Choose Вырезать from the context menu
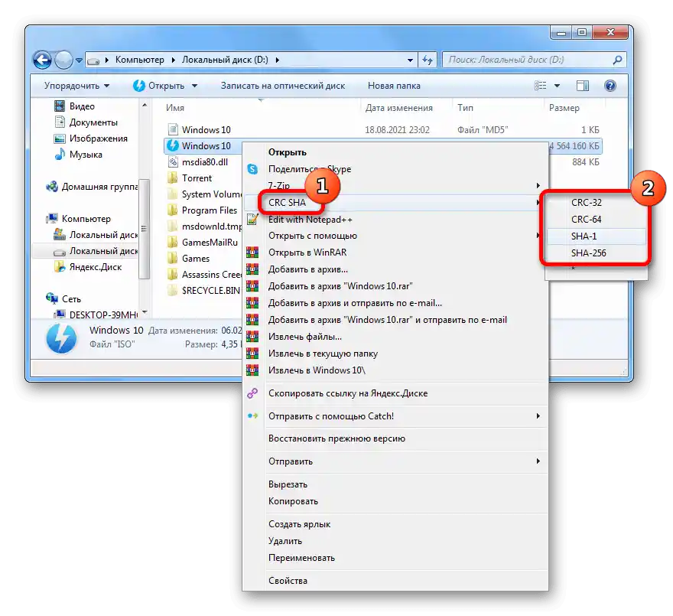The image size is (673, 616). pos(288,484)
